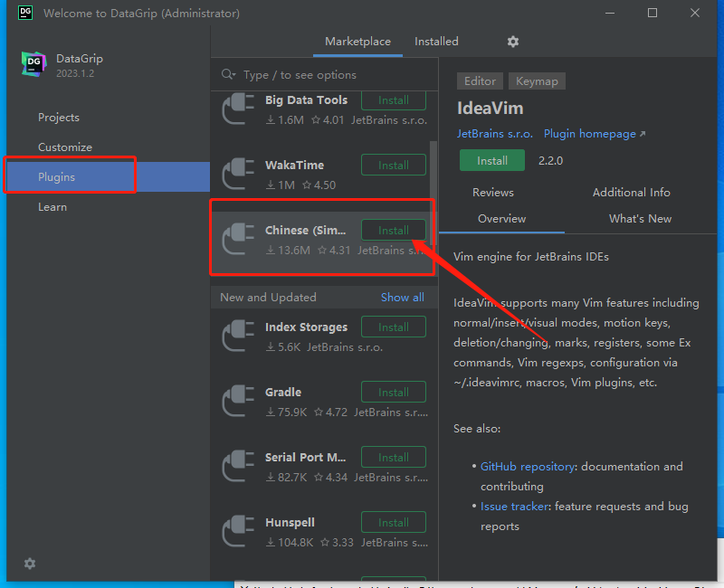
Task: Click the Gradle plugin icon
Action: click(237, 401)
